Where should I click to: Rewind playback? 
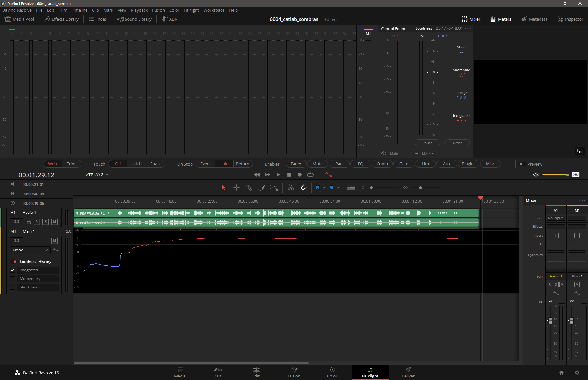pyautogui.click(x=257, y=174)
